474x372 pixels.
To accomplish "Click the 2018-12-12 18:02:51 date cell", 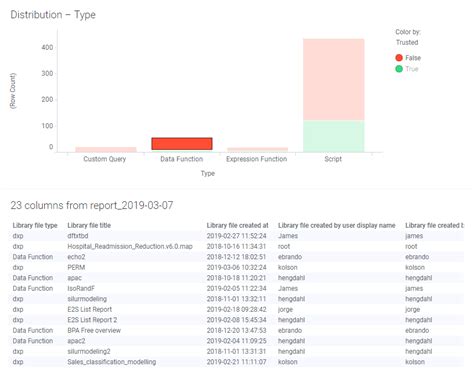I will point(236,257).
